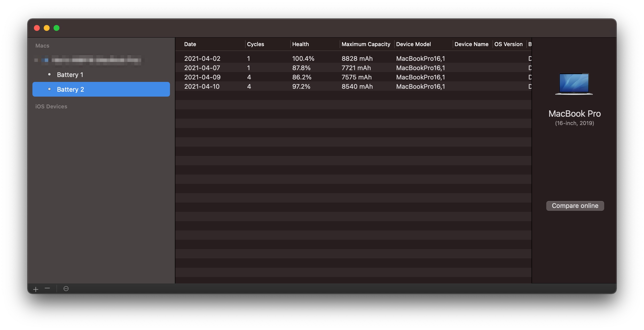Click the OS Version column header
The height and width of the screenshot is (330, 644).
point(508,44)
